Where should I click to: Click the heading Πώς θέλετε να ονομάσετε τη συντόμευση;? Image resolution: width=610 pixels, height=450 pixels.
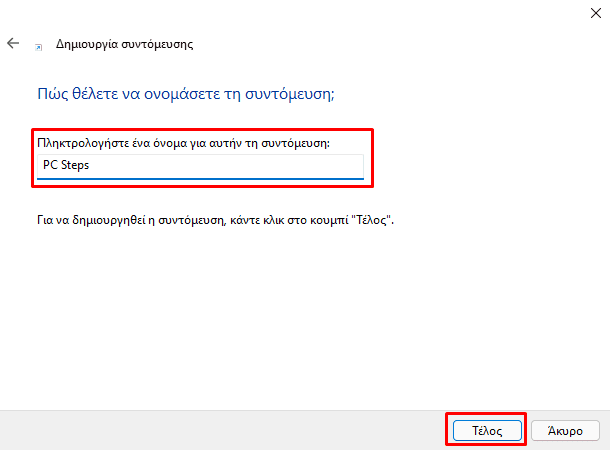186,94
